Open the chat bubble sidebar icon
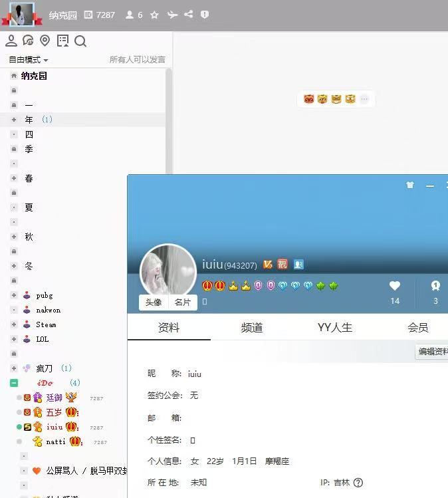 click(x=28, y=41)
